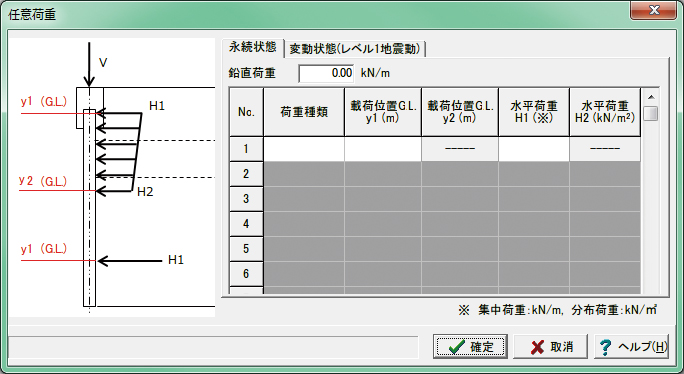Click the y1 (m) cell in row 1

point(383,149)
